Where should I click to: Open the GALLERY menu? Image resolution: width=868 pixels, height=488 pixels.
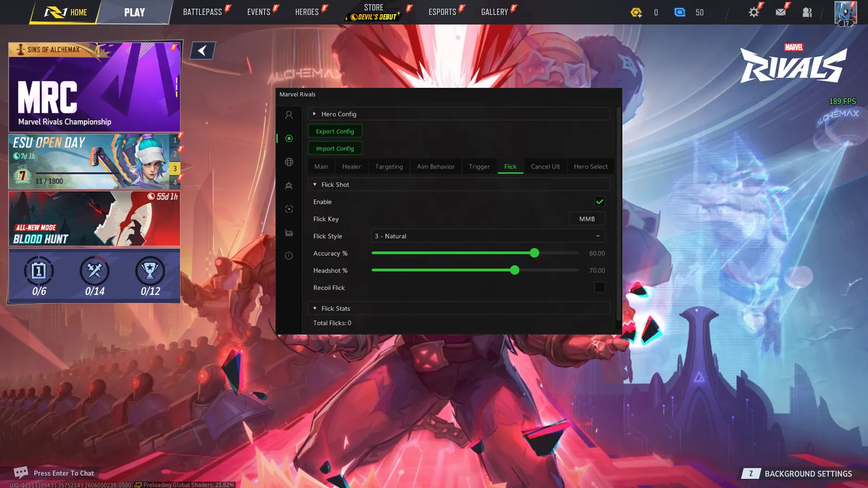(495, 12)
